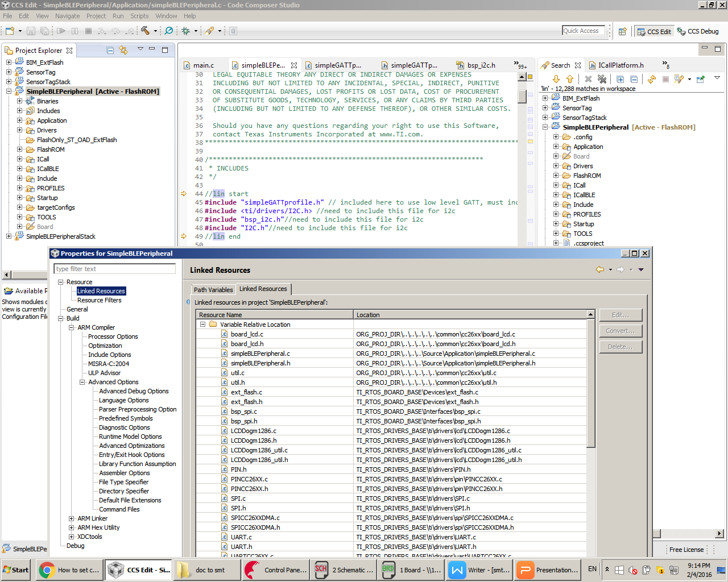Click the Open Perspective icon
The height and width of the screenshot is (582, 728).
tap(622, 31)
